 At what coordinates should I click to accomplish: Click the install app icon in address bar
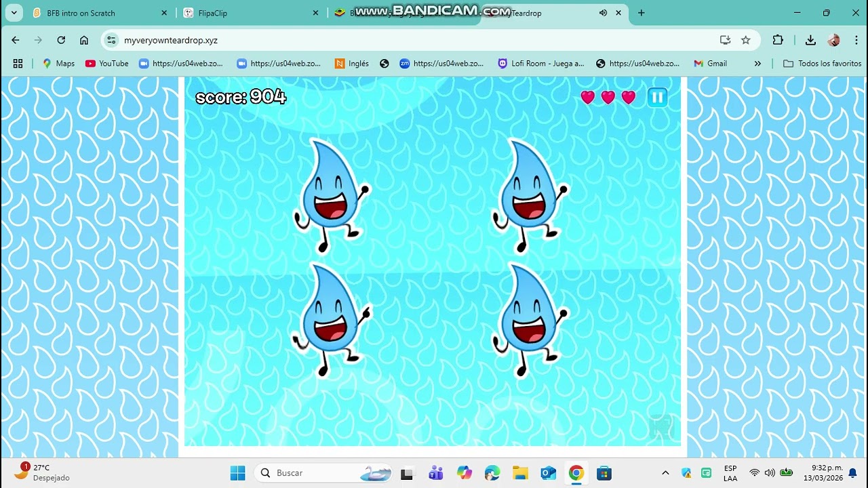[725, 40]
